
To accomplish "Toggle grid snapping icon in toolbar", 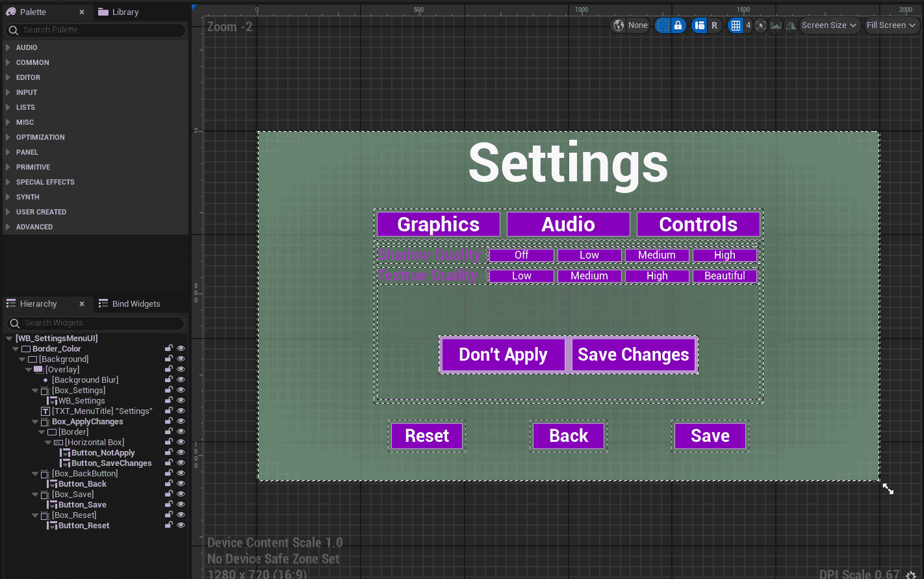I will point(736,25).
